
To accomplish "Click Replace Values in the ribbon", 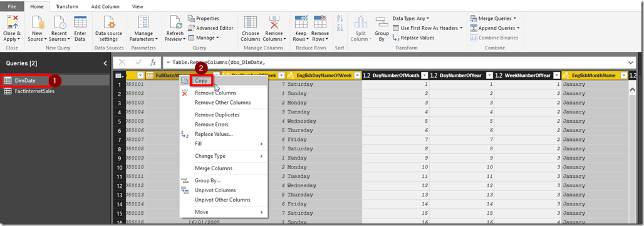I will [x=413, y=38].
